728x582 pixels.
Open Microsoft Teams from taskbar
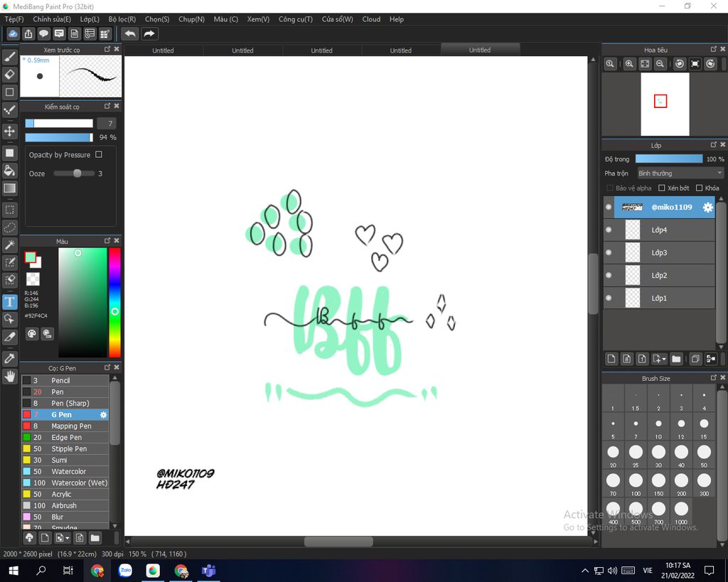(208, 571)
